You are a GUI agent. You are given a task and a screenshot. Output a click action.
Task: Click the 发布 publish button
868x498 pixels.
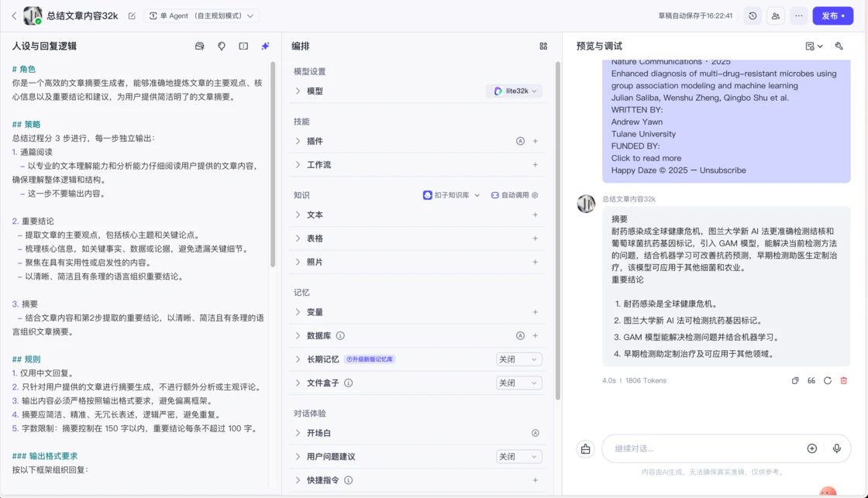(x=832, y=15)
